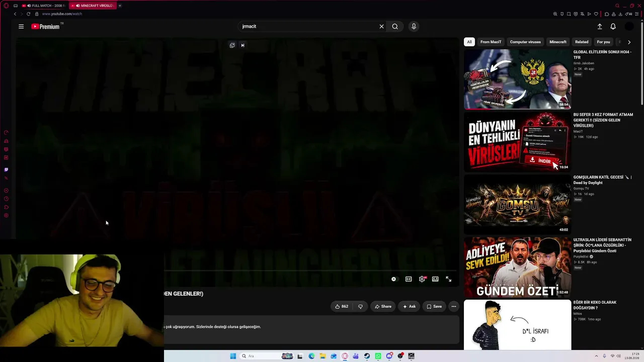
Task: Dislike the video
Action: [360, 306]
